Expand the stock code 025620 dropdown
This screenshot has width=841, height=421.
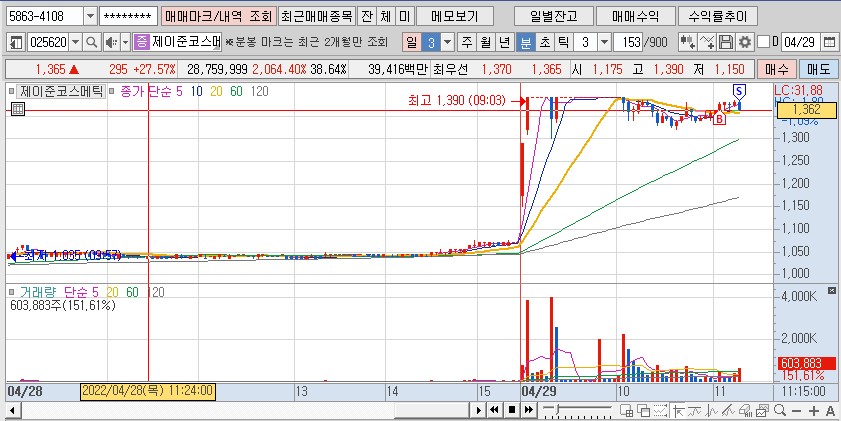(76, 42)
